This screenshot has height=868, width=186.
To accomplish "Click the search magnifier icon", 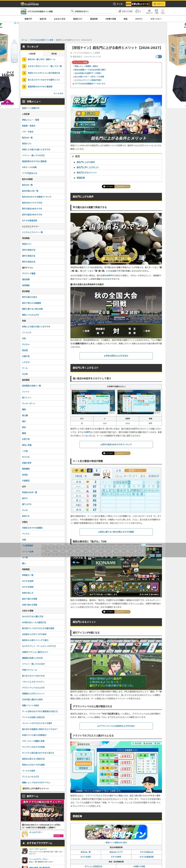I will (x=72, y=11).
